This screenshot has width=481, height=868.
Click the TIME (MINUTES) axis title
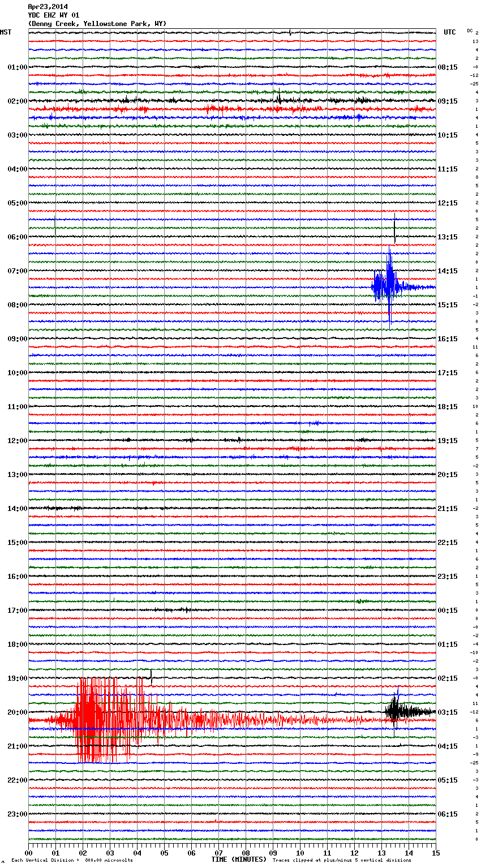point(239,860)
